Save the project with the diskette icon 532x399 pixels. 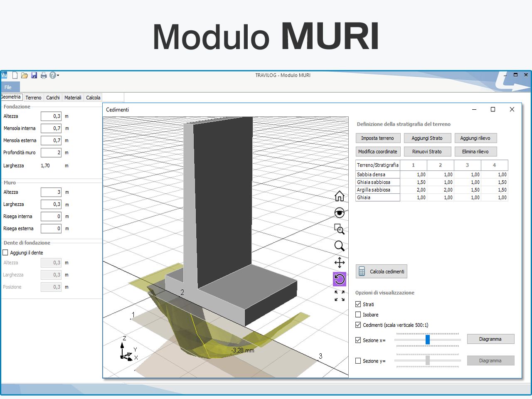click(x=34, y=75)
